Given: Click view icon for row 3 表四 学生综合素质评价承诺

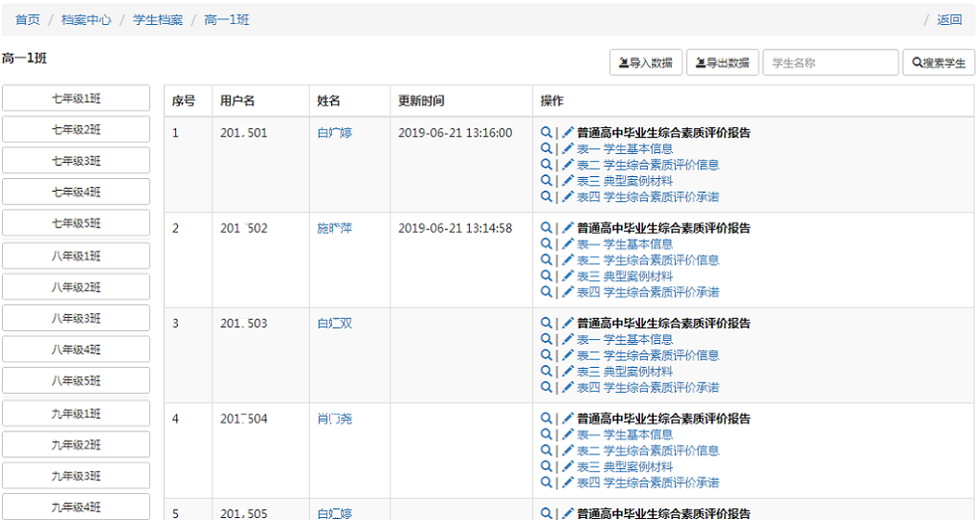Looking at the screenshot, I should tap(546, 387).
